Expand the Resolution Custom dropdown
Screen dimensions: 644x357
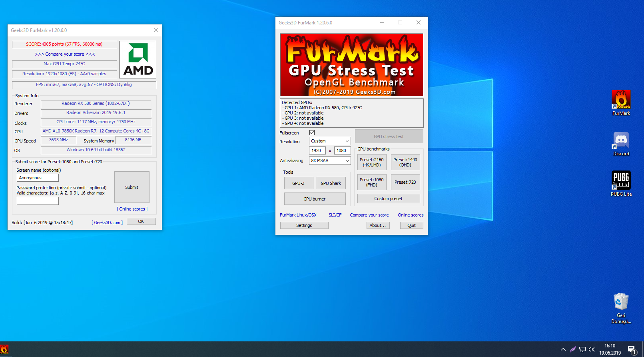(330, 141)
